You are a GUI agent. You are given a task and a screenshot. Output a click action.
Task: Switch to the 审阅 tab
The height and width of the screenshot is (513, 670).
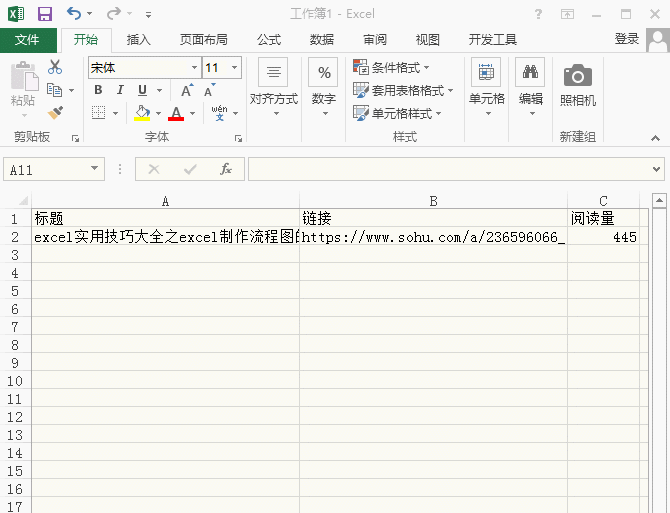tap(375, 40)
